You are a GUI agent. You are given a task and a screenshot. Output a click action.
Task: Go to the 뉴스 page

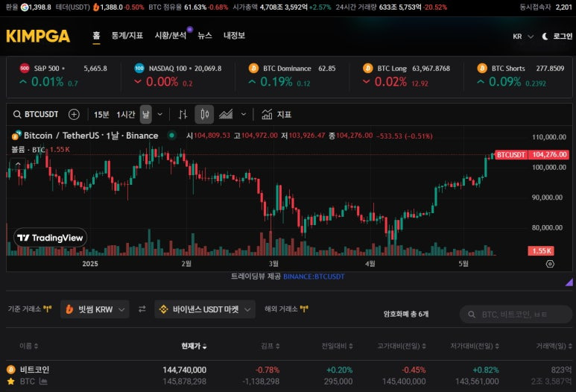click(x=205, y=35)
